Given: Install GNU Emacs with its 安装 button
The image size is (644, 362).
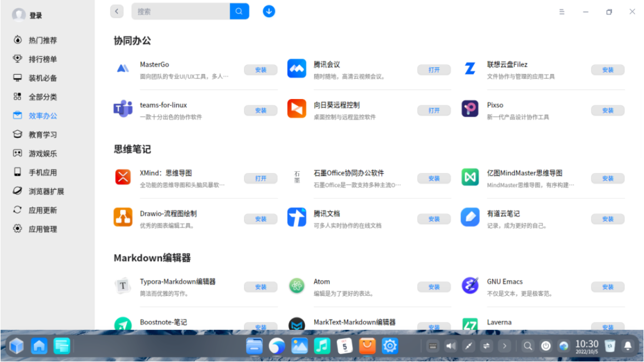Looking at the screenshot, I should (x=608, y=287).
